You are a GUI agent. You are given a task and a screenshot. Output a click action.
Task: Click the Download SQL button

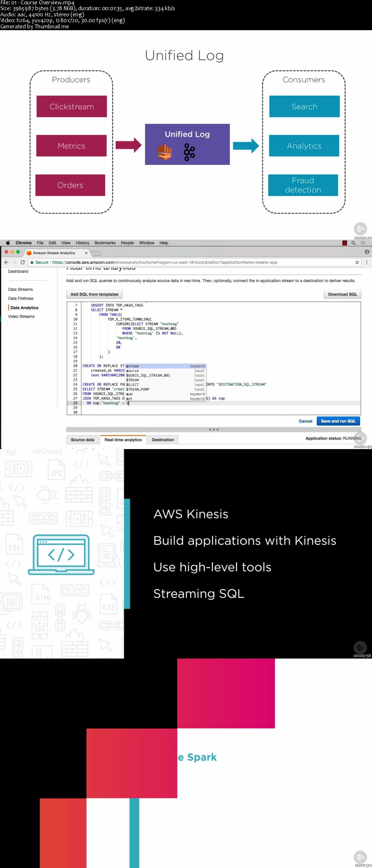pyautogui.click(x=343, y=294)
